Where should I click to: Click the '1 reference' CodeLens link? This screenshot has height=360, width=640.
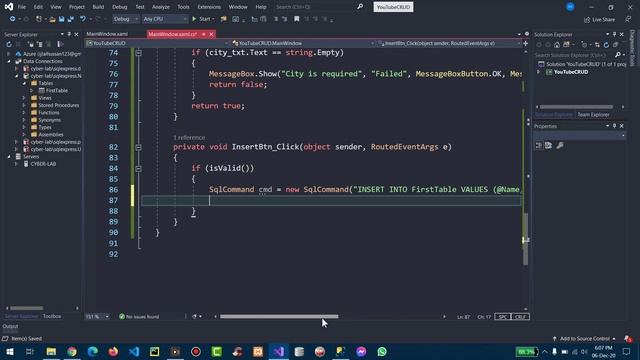[x=189, y=138]
